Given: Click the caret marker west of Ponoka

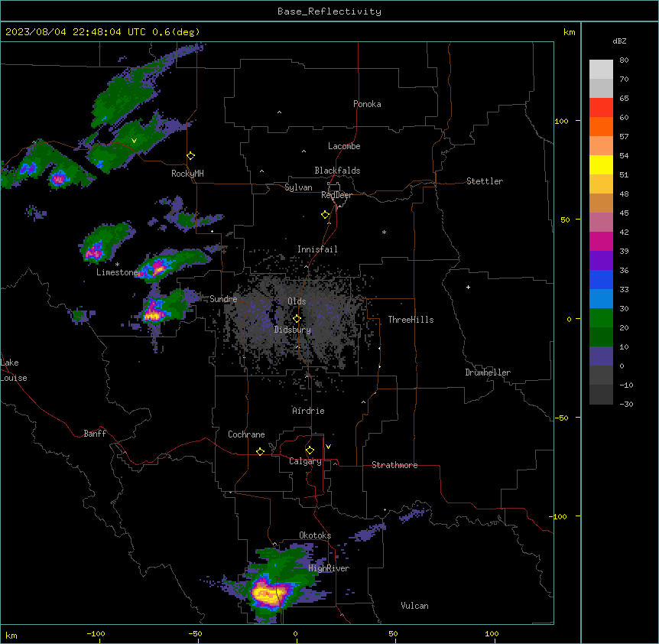Looking at the screenshot, I should tap(280, 112).
